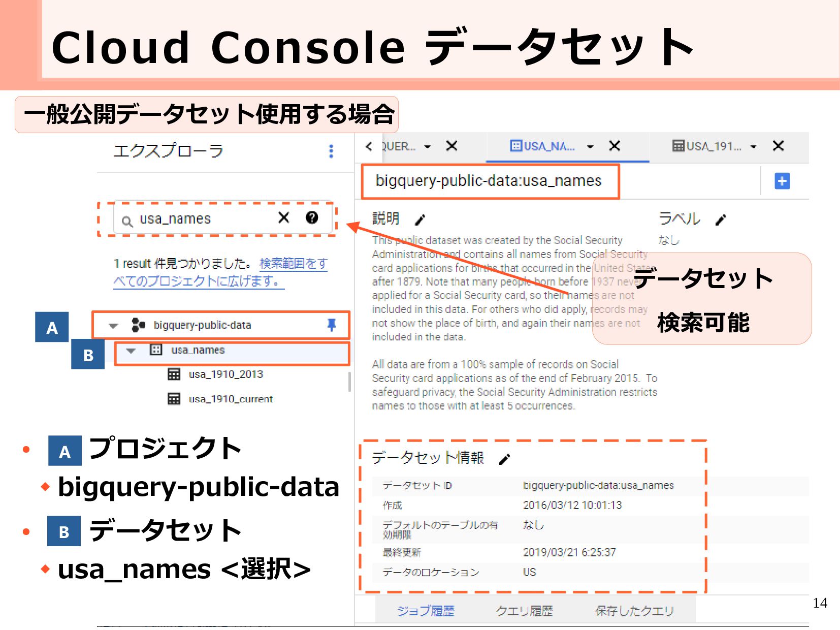Open search help question mark icon
840x630 pixels.
(x=312, y=218)
